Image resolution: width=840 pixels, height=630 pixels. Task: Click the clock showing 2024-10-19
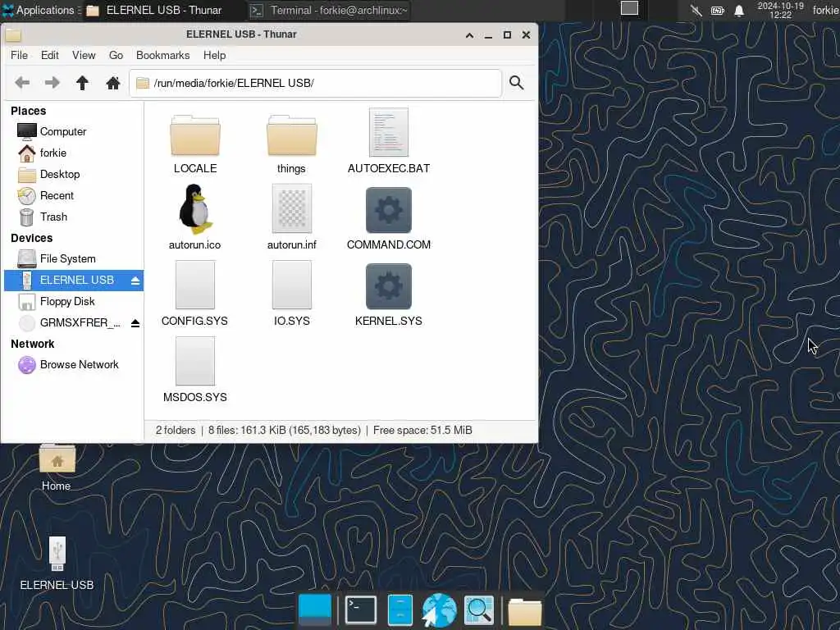click(781, 10)
